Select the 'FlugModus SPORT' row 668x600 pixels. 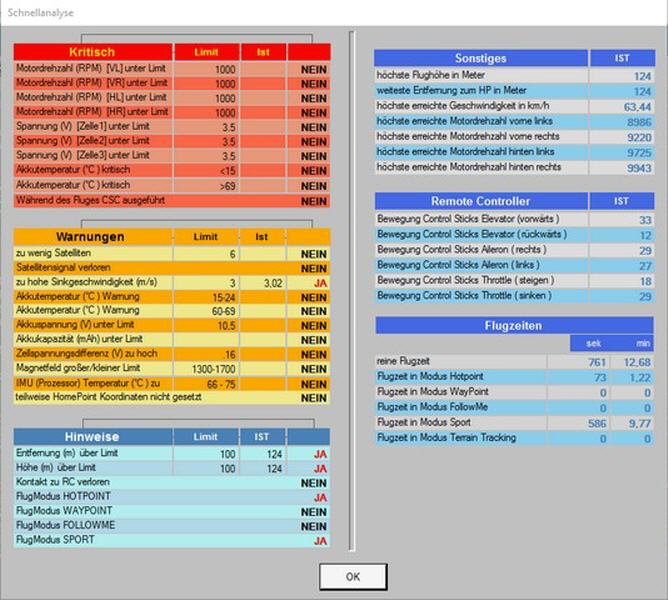click(172, 540)
